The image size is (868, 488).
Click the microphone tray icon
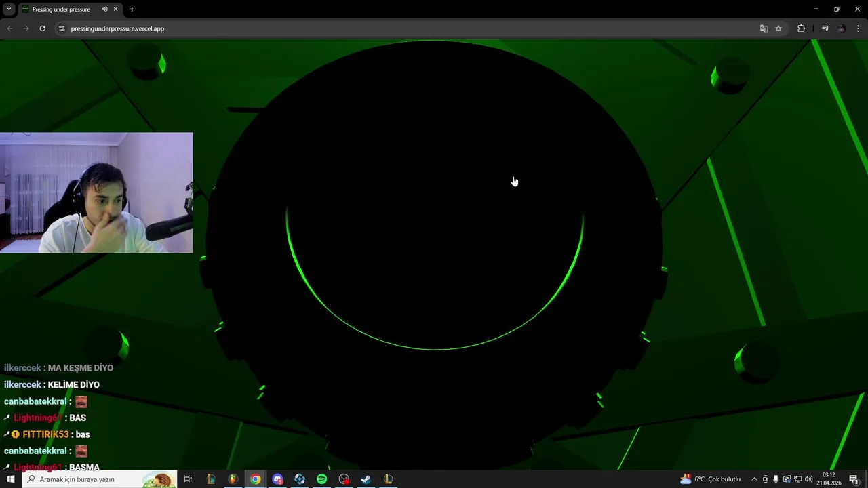click(x=776, y=479)
